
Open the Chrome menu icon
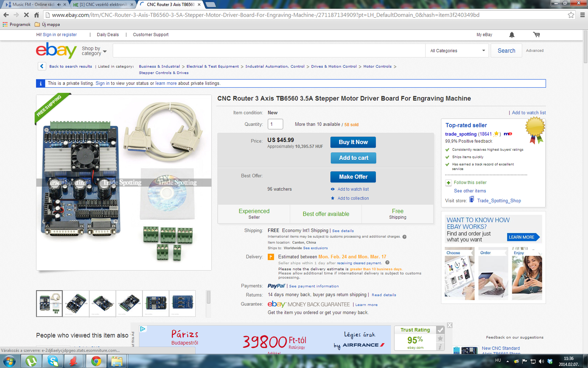582,15
